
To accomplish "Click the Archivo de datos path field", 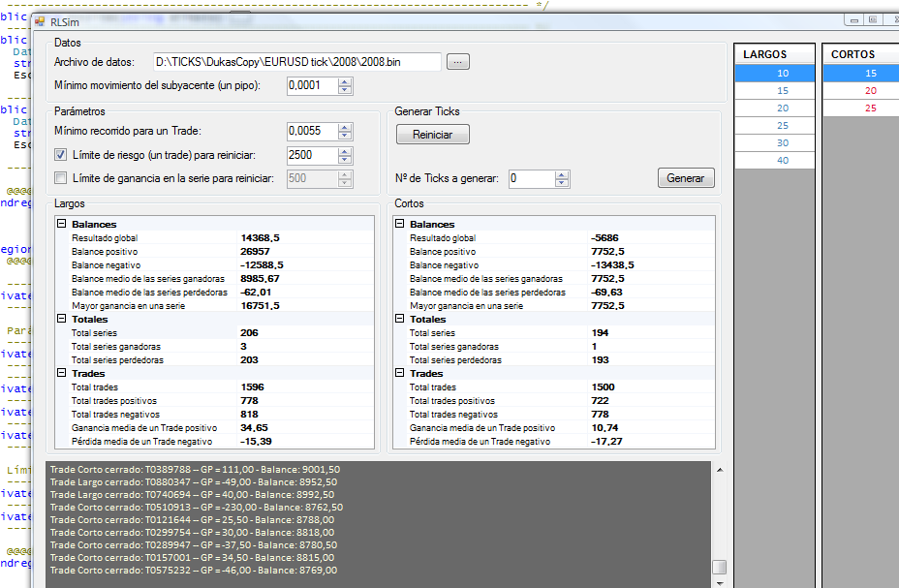I will click(x=296, y=62).
